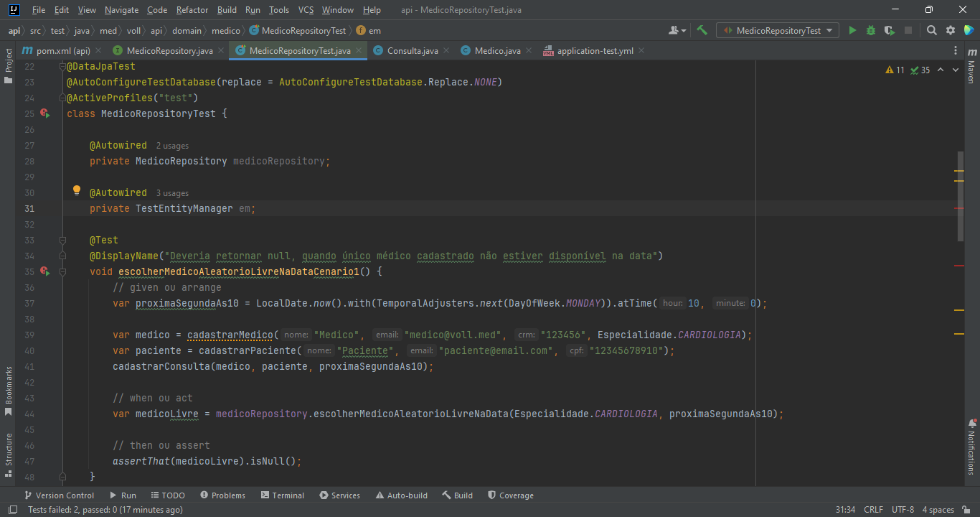This screenshot has height=517, width=980.
Task: Open the TODO tool window
Action: pyautogui.click(x=168, y=495)
